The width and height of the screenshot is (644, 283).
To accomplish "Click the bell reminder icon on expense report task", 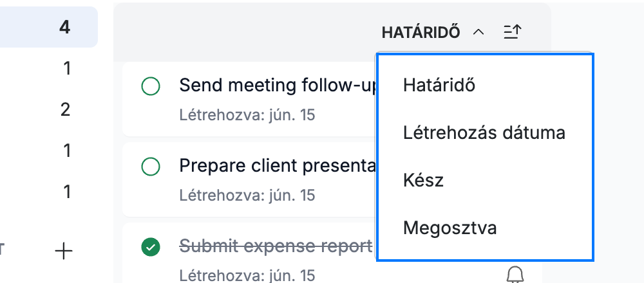I will tap(515, 274).
